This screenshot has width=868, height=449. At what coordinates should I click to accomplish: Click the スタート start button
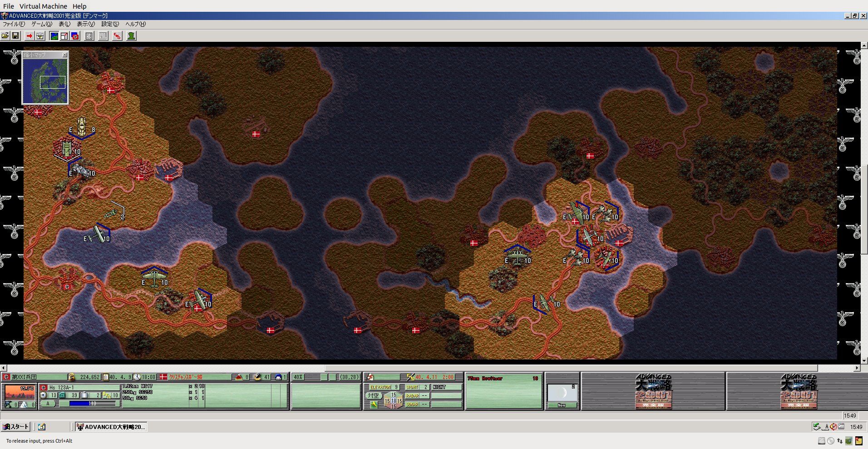click(x=16, y=427)
